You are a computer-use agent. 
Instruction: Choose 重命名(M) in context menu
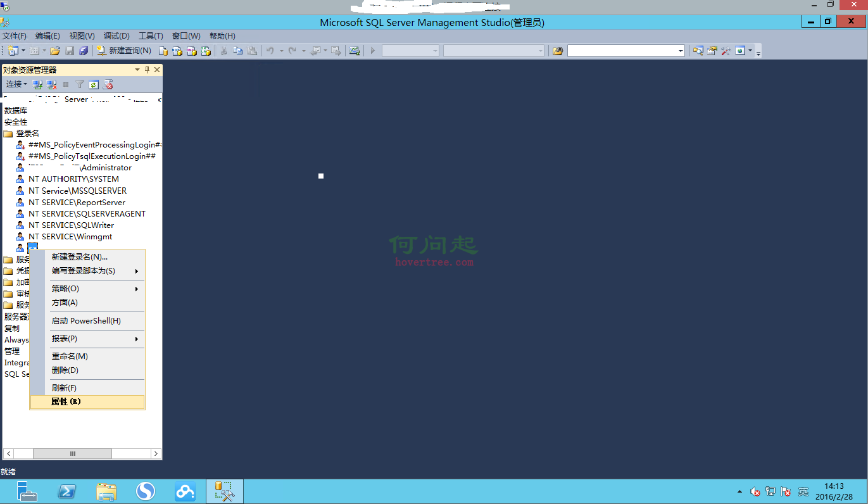[x=87, y=356]
